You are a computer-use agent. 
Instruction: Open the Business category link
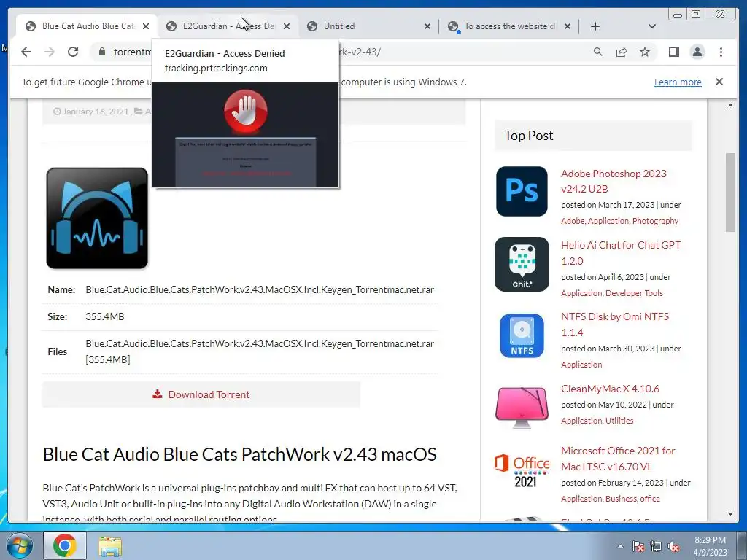coord(622,499)
